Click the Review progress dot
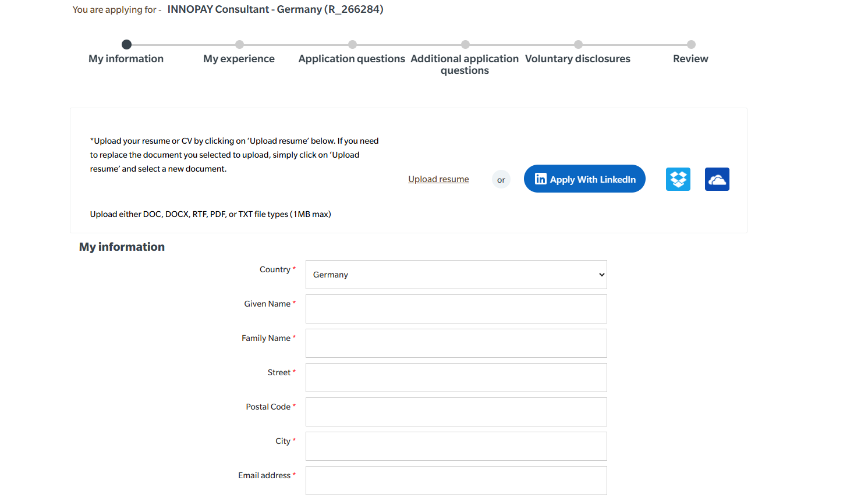This screenshot has width=868, height=498. tap(691, 44)
